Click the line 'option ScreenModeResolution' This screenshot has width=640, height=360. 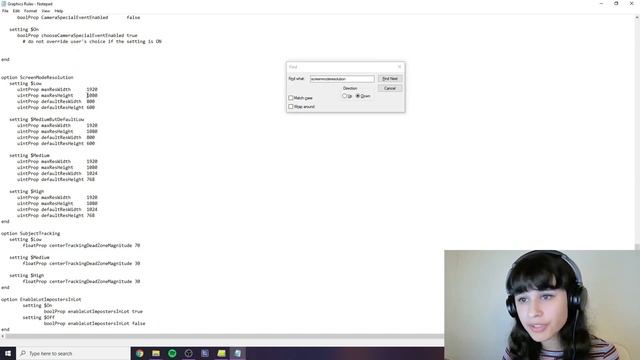click(x=37, y=77)
